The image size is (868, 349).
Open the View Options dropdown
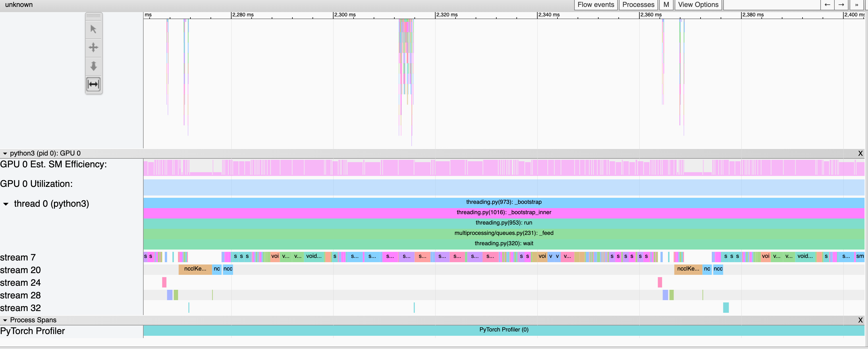pyautogui.click(x=698, y=5)
